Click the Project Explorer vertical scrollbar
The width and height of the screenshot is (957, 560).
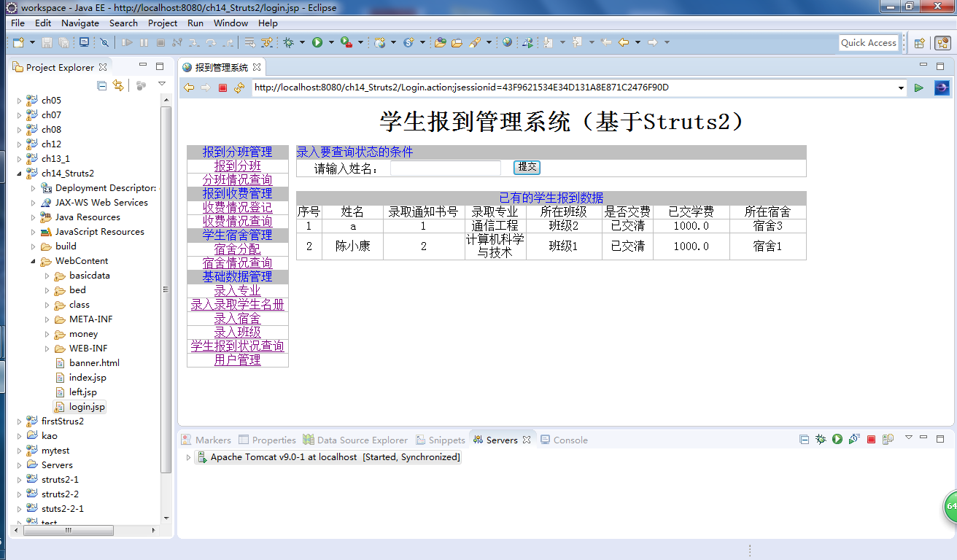pos(166,292)
